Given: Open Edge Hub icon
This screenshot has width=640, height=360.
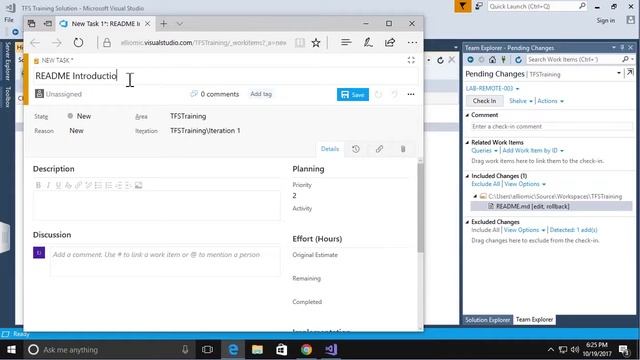Looking at the screenshot, I should pos(346,42).
